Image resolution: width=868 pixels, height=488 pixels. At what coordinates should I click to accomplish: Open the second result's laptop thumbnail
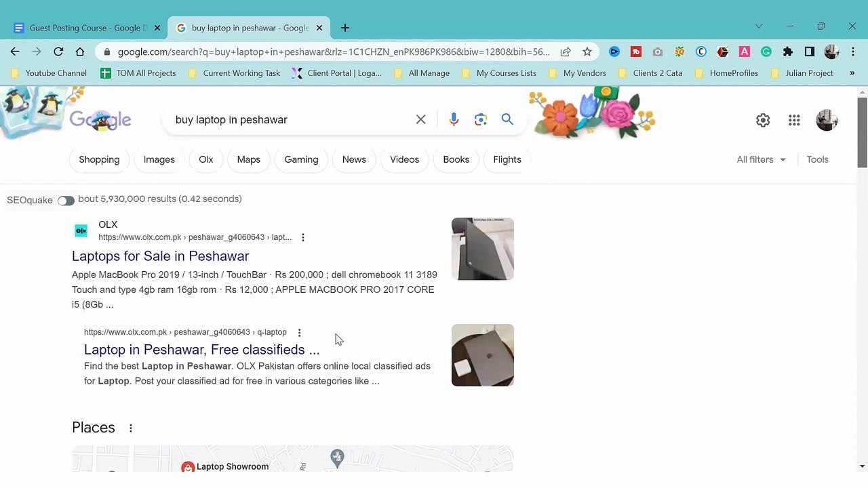click(483, 355)
